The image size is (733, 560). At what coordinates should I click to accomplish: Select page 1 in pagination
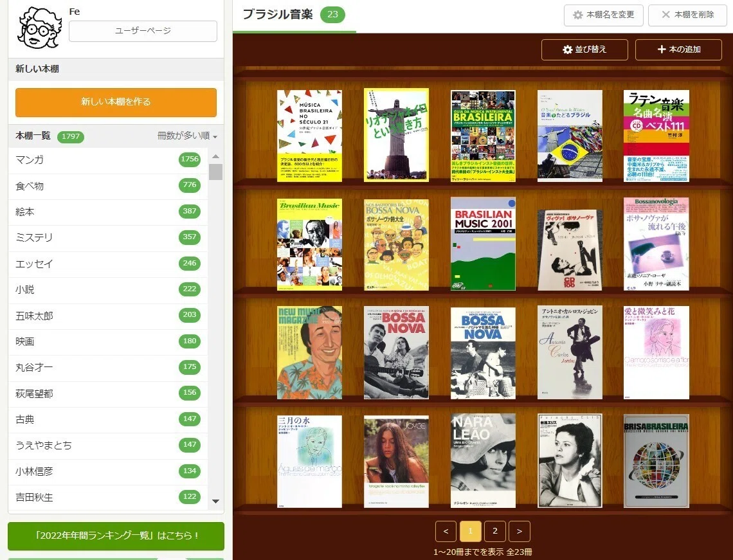470,532
